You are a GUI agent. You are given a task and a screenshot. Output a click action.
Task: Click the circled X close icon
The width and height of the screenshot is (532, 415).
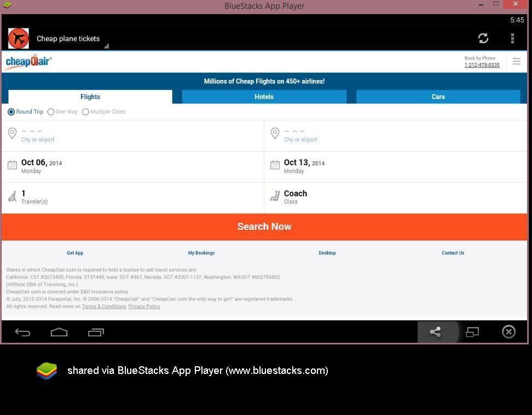pos(508,332)
